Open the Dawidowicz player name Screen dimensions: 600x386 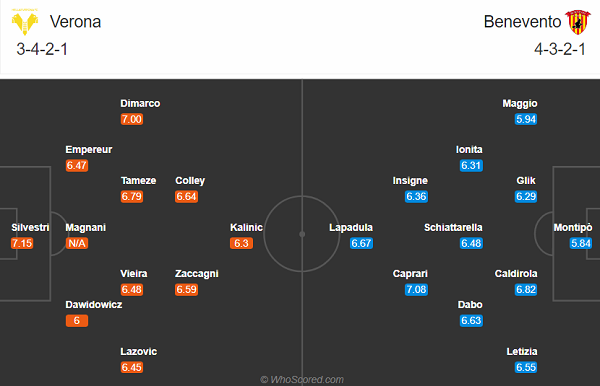pos(94,305)
